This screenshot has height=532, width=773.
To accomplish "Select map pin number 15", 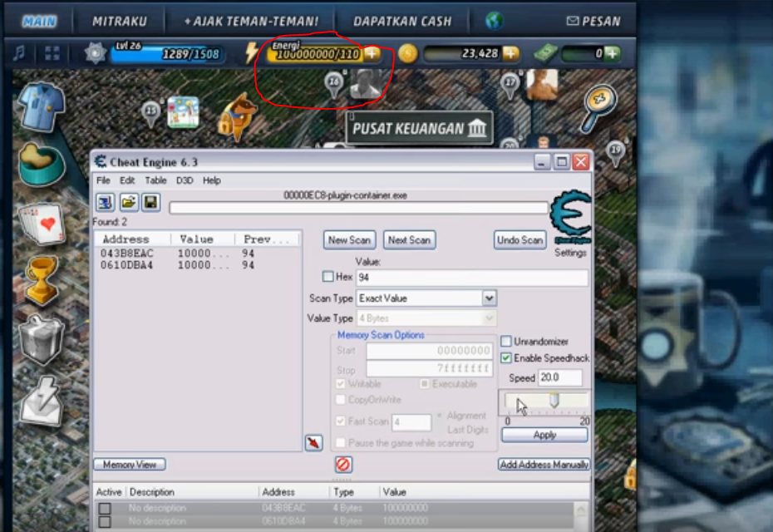I will click(150, 113).
